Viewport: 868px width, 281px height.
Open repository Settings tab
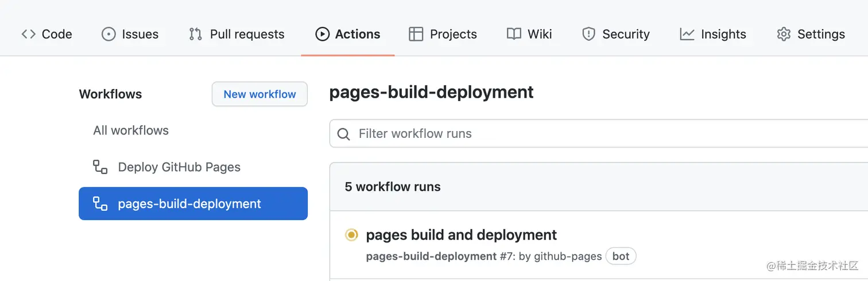tap(811, 34)
